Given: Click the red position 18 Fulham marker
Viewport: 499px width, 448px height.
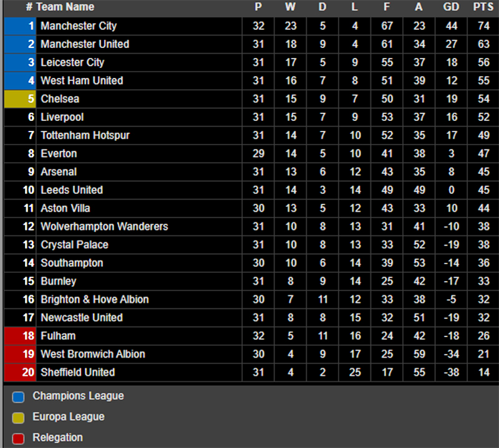Looking at the screenshot, I should [x=21, y=336].
